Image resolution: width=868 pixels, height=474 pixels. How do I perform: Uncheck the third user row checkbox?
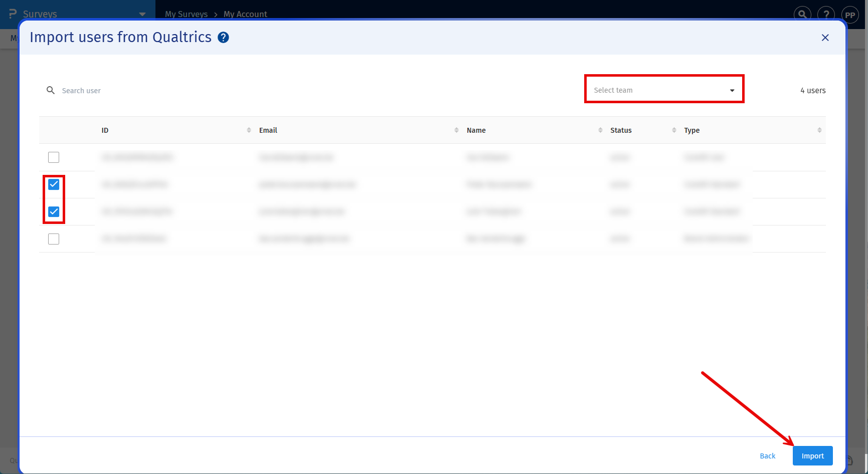(x=54, y=211)
